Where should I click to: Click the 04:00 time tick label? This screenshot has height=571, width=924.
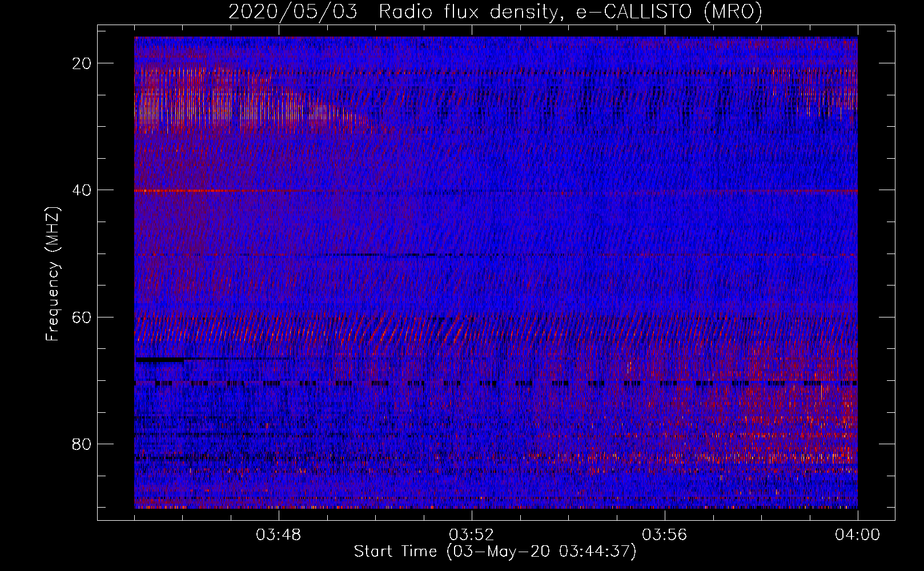point(857,535)
